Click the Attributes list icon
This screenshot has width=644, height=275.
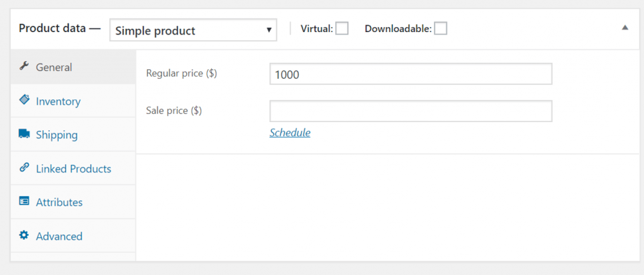coord(24,202)
